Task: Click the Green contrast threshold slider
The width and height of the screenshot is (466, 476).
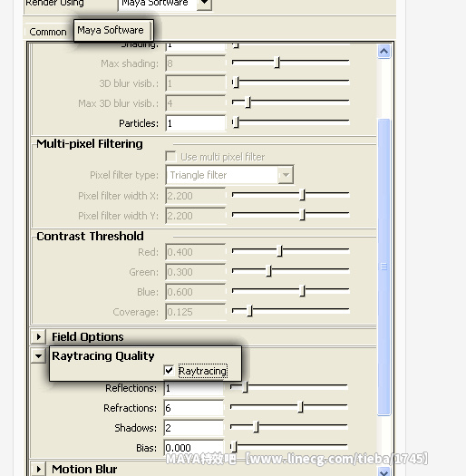Action: 290,271
